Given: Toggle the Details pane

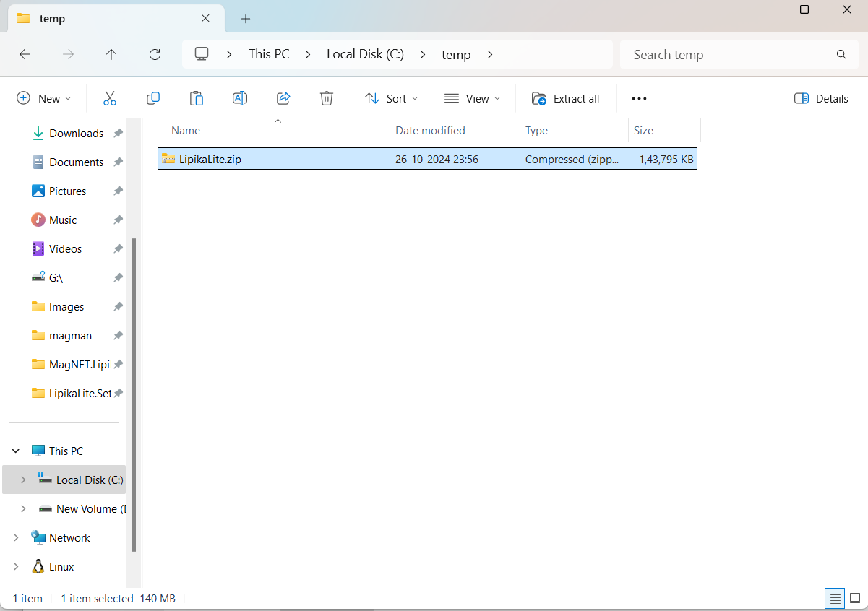Looking at the screenshot, I should [x=821, y=98].
